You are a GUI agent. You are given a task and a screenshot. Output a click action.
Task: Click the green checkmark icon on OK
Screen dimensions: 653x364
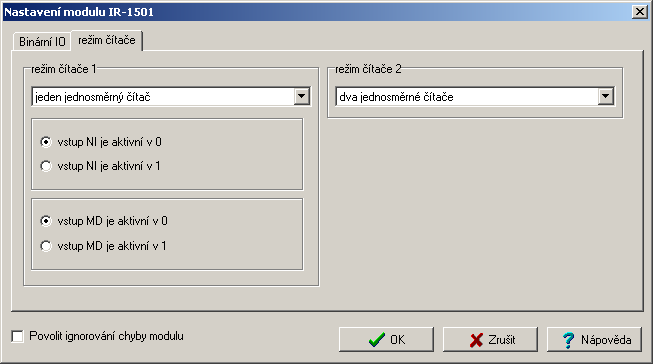point(377,340)
